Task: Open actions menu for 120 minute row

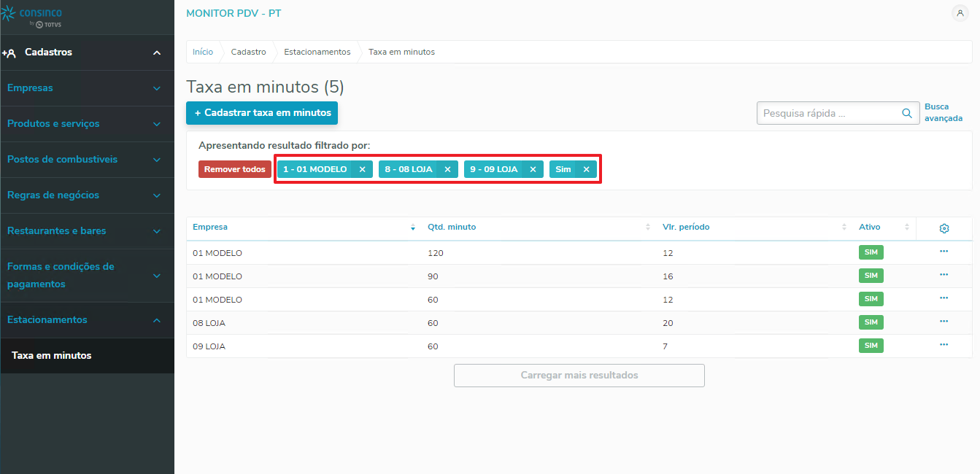Action: 944,251
